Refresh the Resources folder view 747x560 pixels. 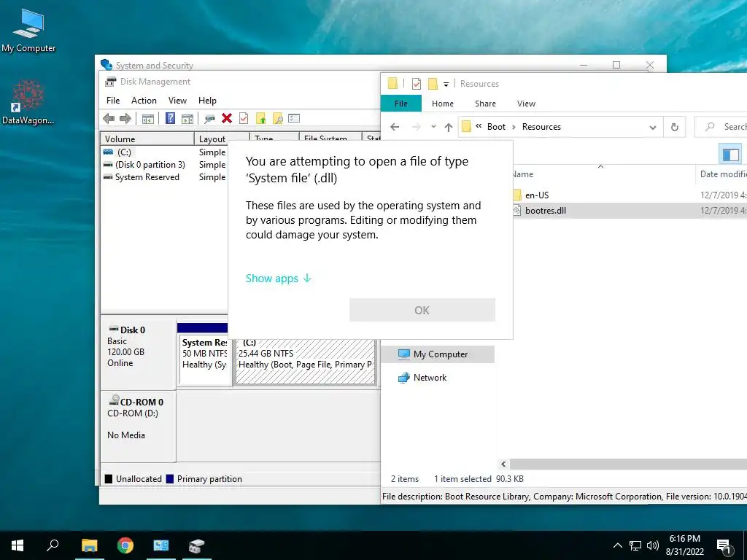(x=675, y=127)
